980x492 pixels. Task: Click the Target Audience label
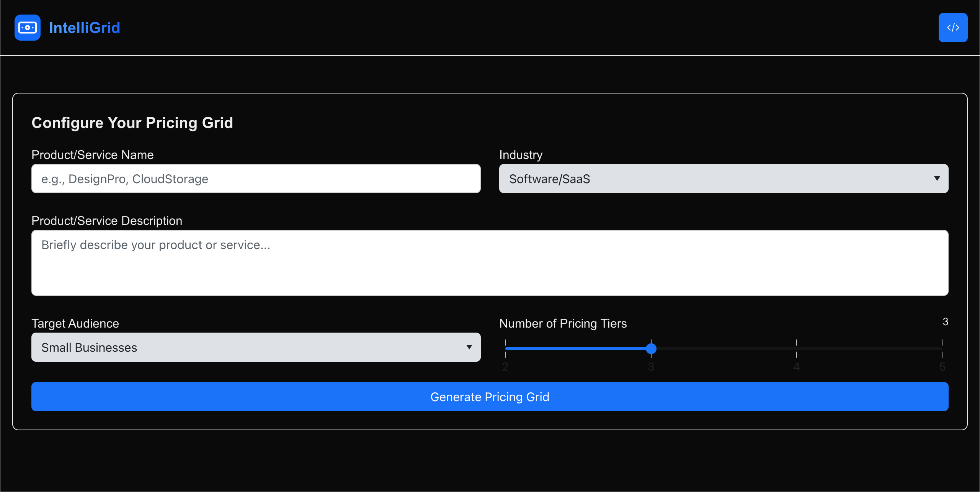pyautogui.click(x=75, y=323)
